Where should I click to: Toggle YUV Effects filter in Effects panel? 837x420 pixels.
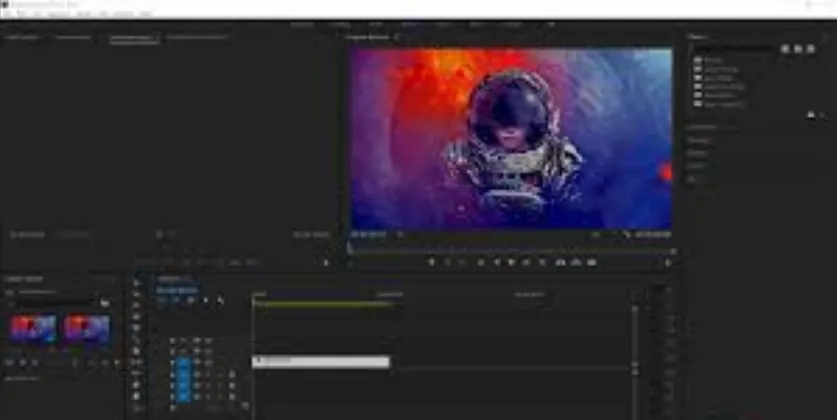pyautogui.click(x=811, y=49)
